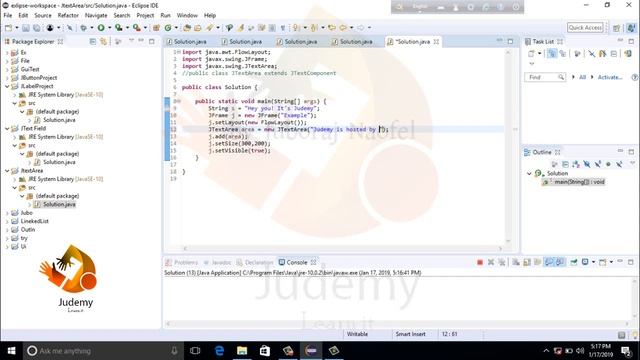Image resolution: width=640 pixels, height=360 pixels.
Task: Select Solution.java under JtextArea project
Action: 59,204
